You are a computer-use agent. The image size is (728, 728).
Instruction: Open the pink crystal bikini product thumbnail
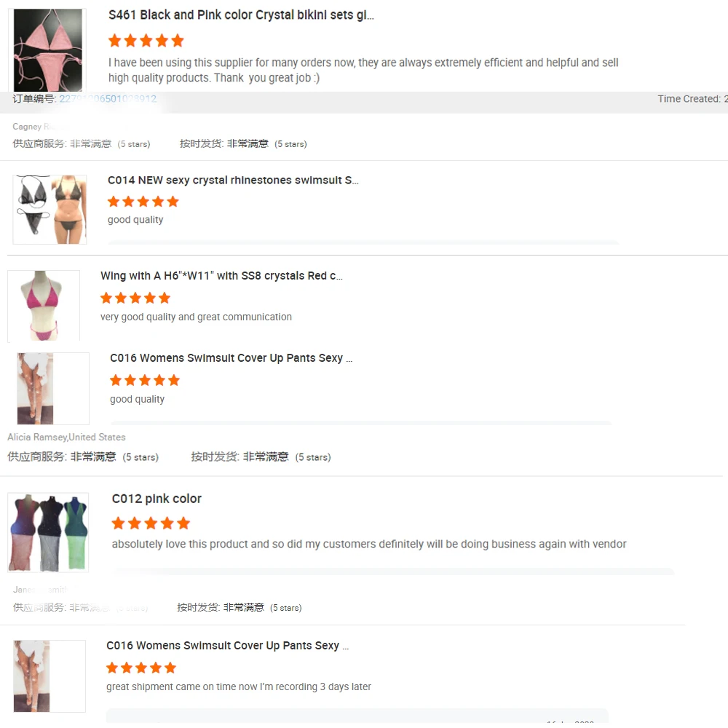[x=47, y=50]
